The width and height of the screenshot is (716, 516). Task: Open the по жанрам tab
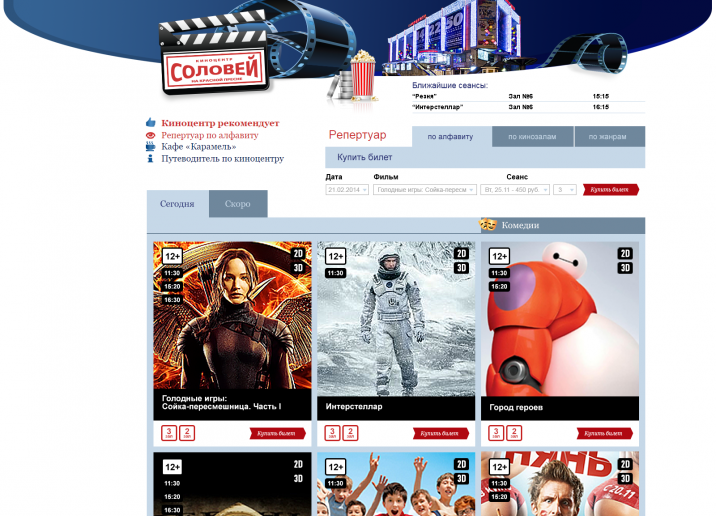pyautogui.click(x=609, y=137)
